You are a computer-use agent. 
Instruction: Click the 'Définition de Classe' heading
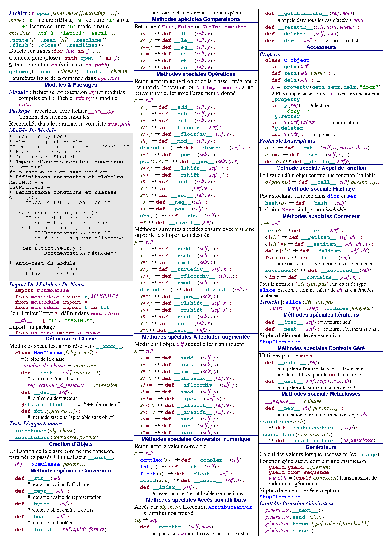tap(71, 339)
